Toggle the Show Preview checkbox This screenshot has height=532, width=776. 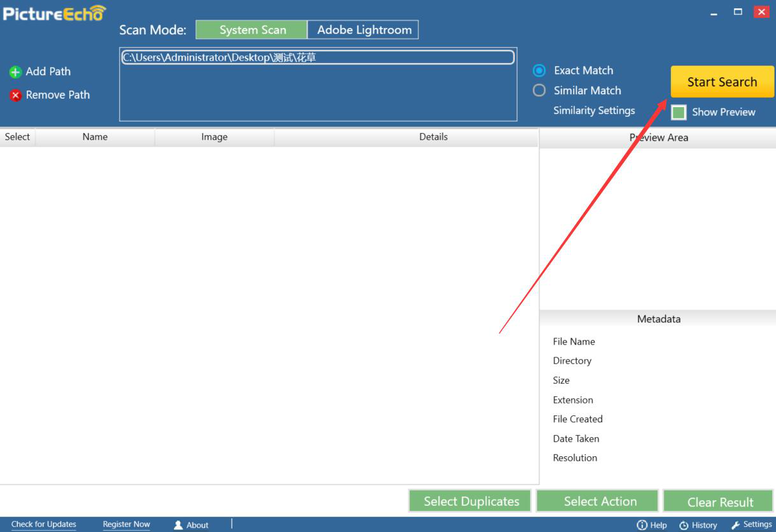(x=679, y=112)
